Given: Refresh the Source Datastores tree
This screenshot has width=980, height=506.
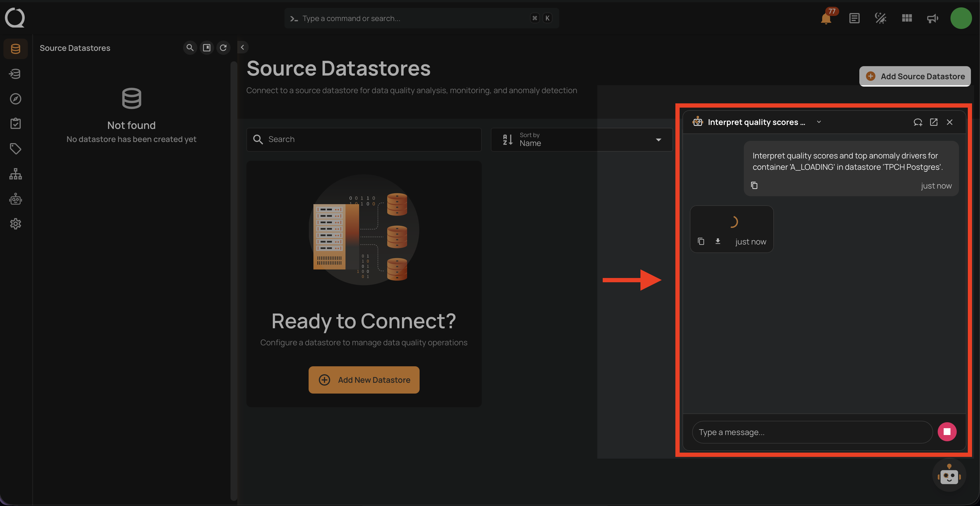Looking at the screenshot, I should pyautogui.click(x=223, y=47).
